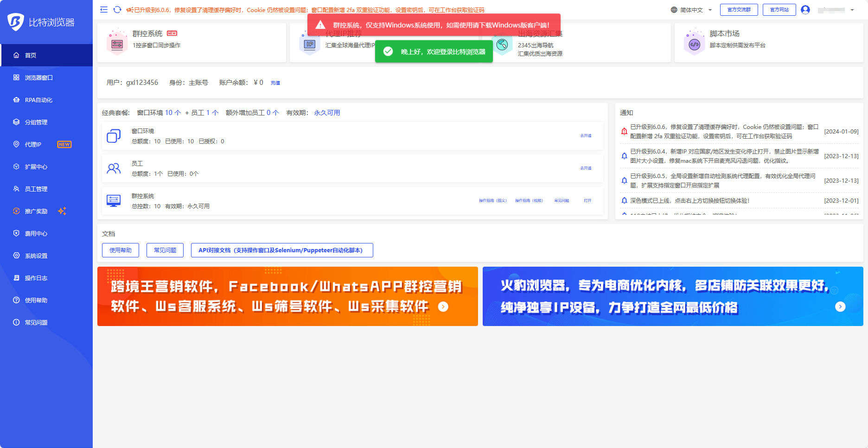Viewport: 868px width, 448px height.
Task: Click the BitBrowser shield logo
Action: click(15, 22)
